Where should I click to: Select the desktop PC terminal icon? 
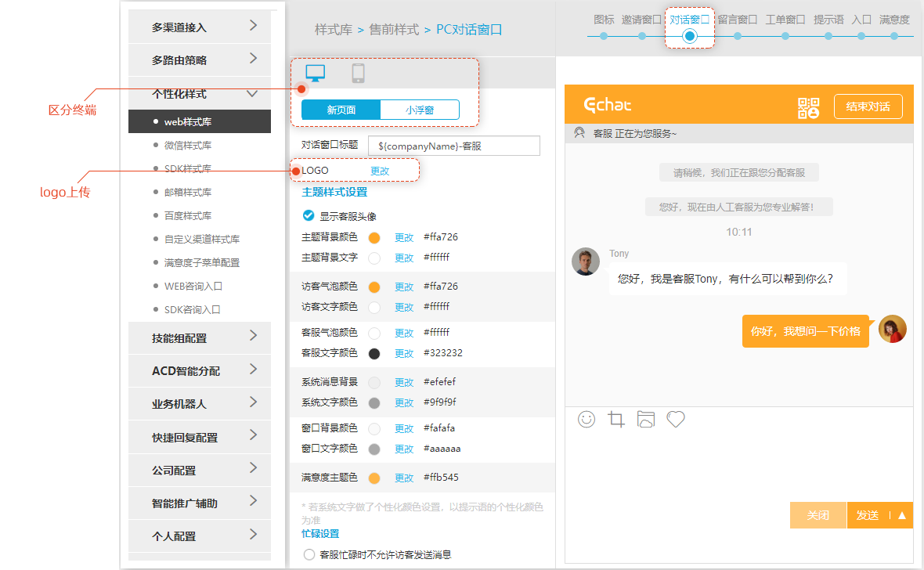tap(316, 74)
